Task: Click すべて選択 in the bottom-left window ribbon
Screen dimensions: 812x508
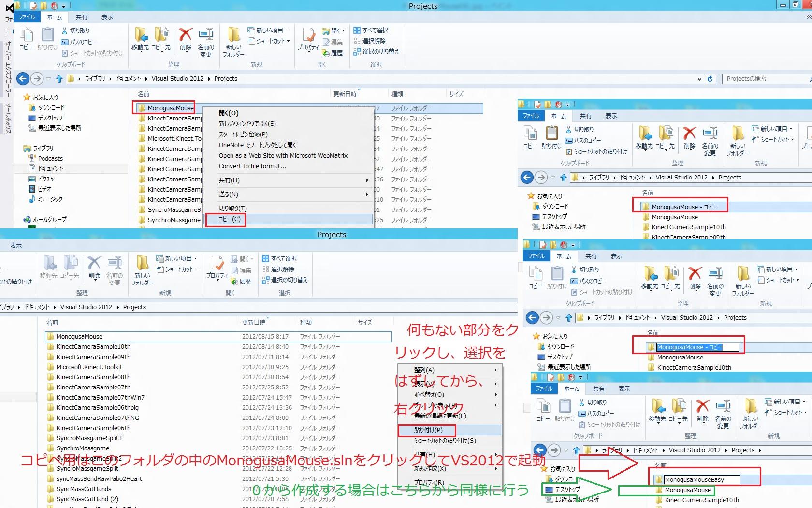Action: tap(279, 258)
